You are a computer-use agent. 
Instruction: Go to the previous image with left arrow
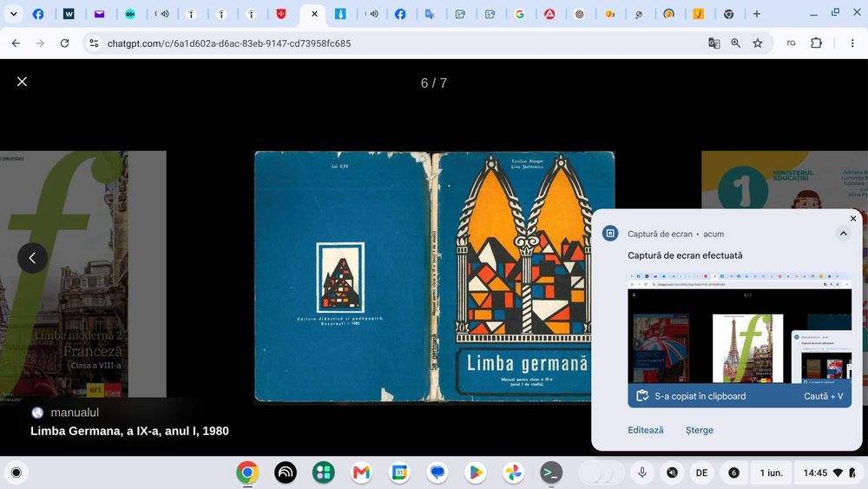click(x=32, y=258)
